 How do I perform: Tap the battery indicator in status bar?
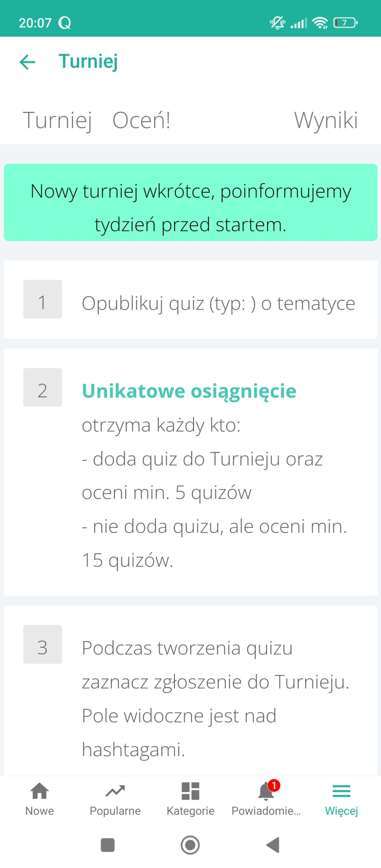click(345, 23)
